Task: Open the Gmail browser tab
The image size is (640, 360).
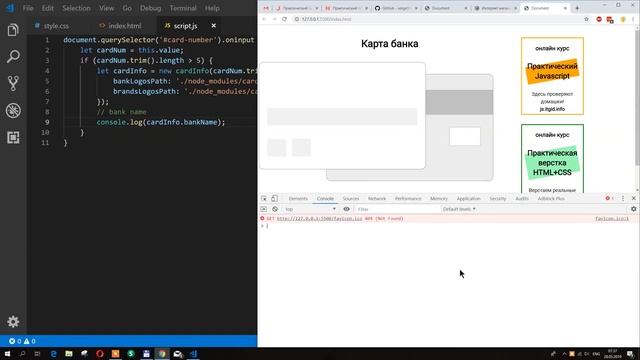Action: coord(266,8)
